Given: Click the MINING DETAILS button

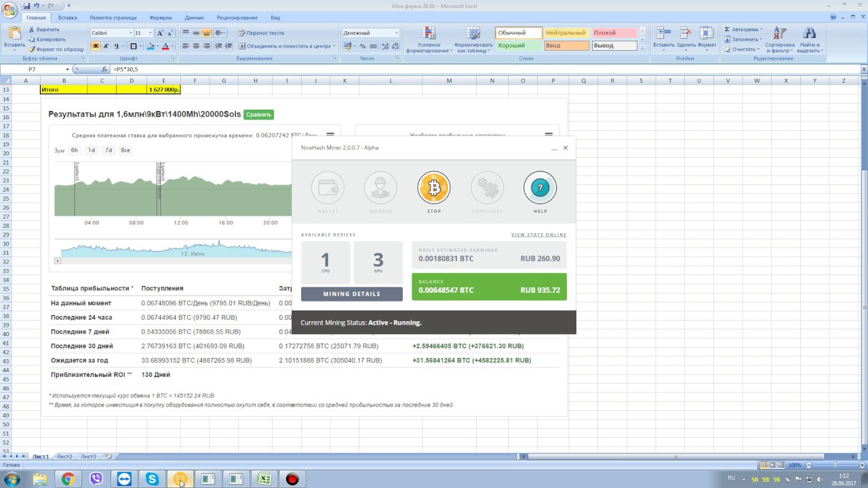Looking at the screenshot, I should pos(351,294).
